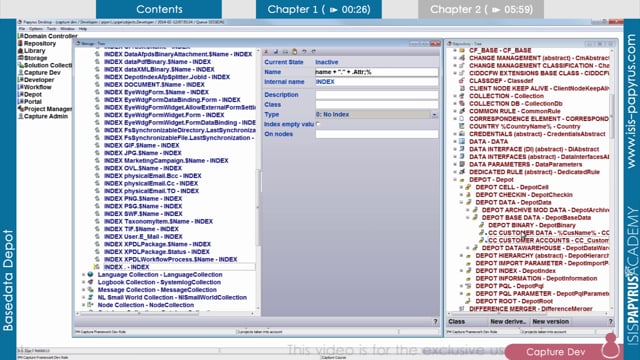
Task: Click the icon beside DATA - DATA class
Action: (x=462, y=142)
